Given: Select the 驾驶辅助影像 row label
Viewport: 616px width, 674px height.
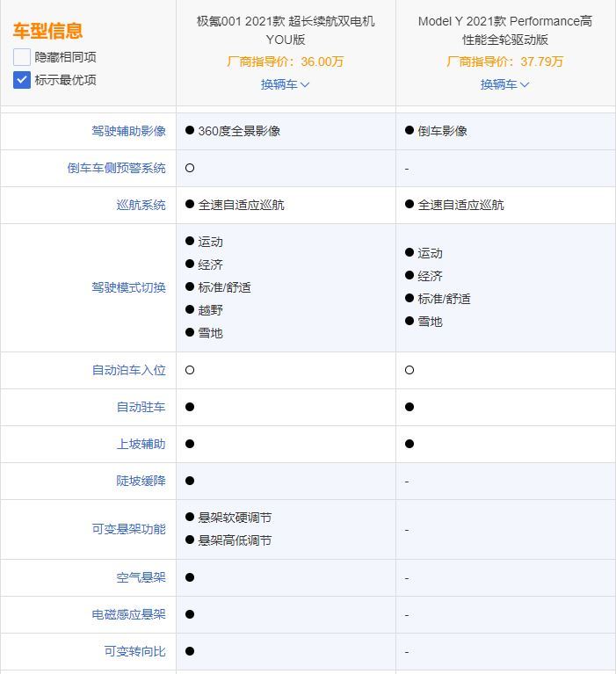Looking at the screenshot, I should click(128, 131).
